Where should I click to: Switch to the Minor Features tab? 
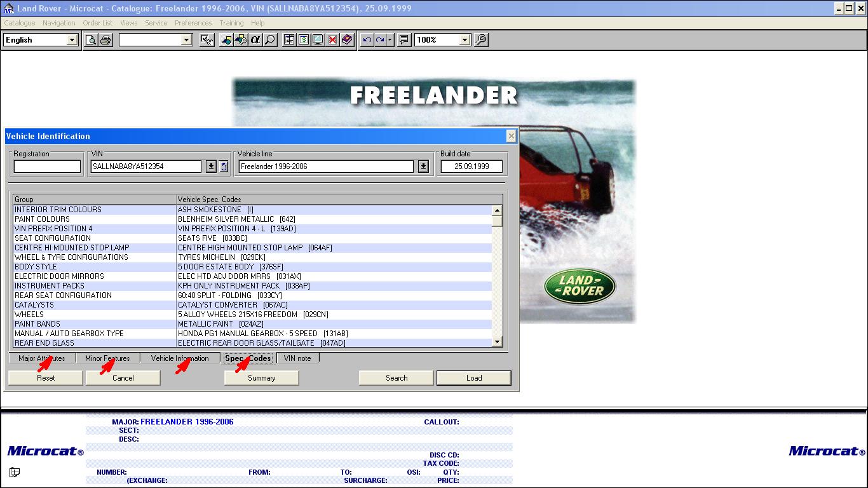(107, 358)
